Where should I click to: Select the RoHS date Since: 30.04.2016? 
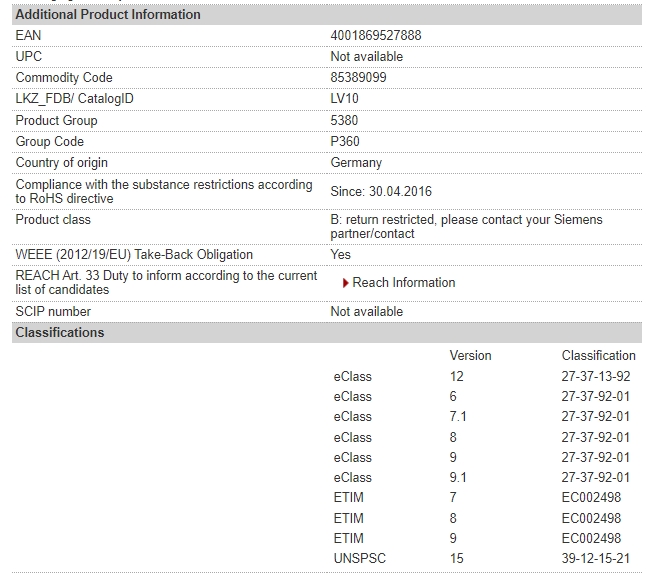pos(381,191)
